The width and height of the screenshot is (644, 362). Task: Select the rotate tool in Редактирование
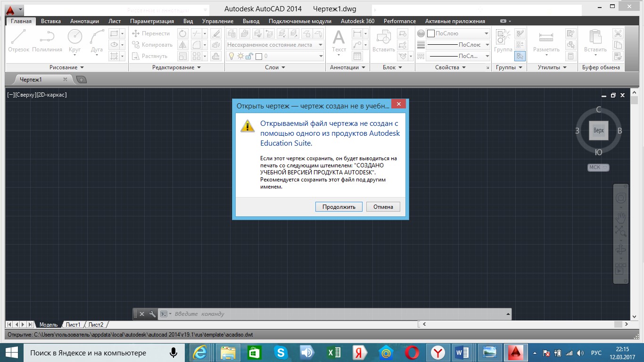click(183, 33)
